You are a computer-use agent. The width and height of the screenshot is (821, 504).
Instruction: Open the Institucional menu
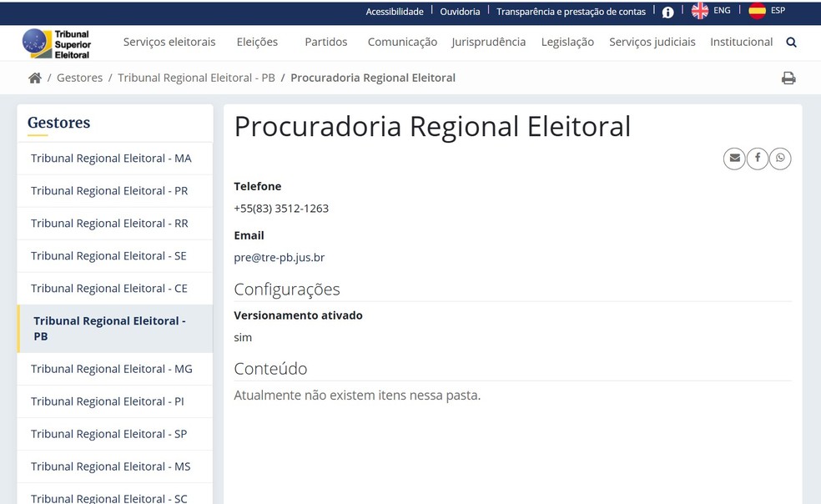point(741,42)
